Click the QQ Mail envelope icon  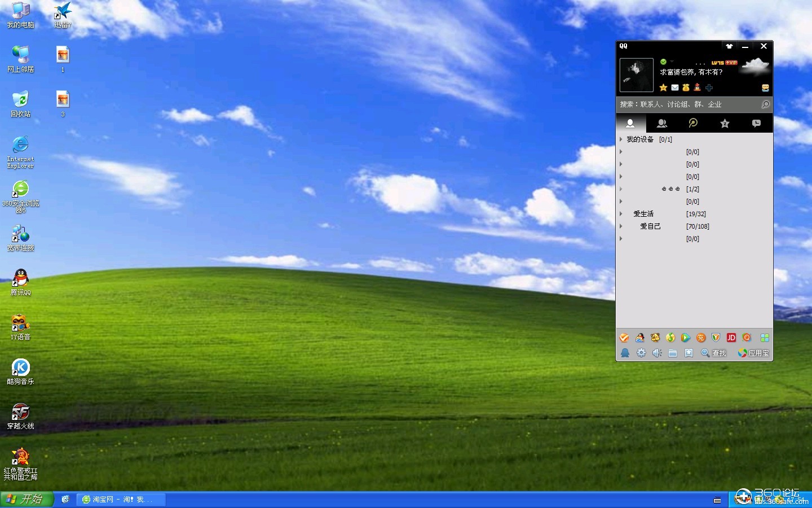click(674, 87)
